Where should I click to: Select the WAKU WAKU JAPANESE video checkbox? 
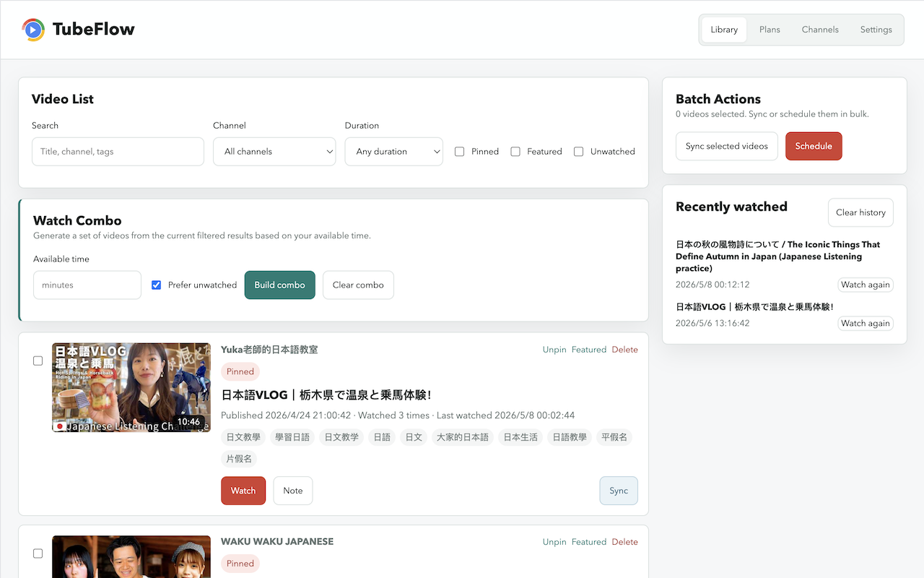pyautogui.click(x=38, y=553)
